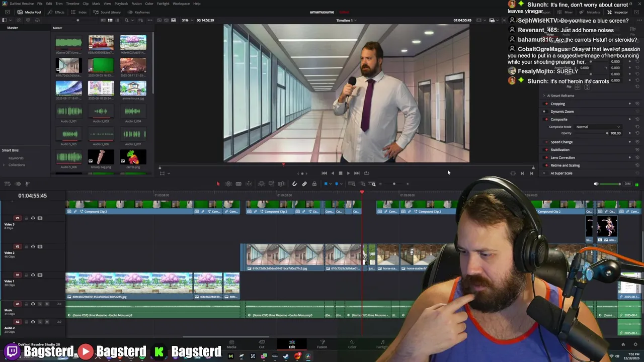Open the Mark menu
644x362 pixels.
tap(96, 4)
